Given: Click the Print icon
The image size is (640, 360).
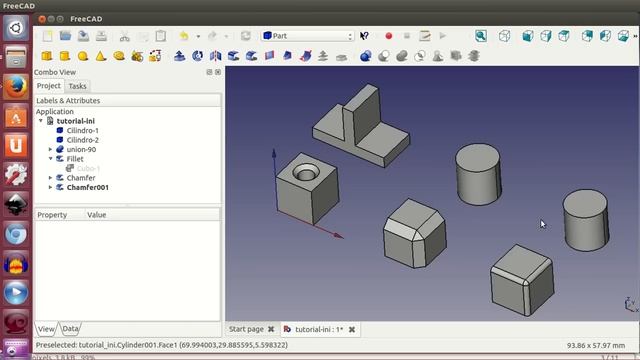Looking at the screenshot, I should pos(101,36).
